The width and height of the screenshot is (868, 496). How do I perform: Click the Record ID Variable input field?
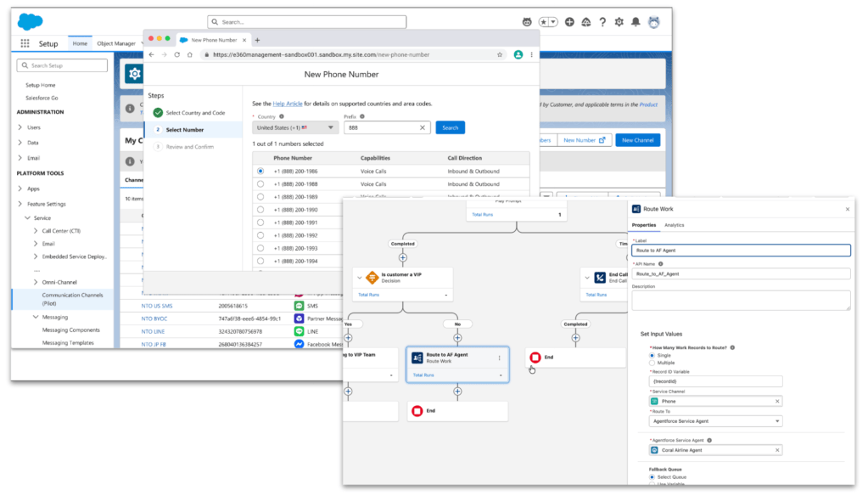coord(715,380)
